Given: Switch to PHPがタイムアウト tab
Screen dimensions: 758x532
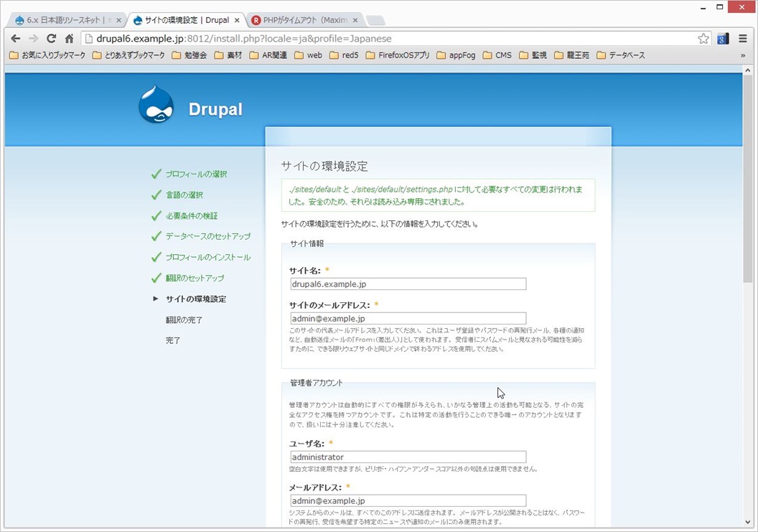Looking at the screenshot, I should [304, 20].
